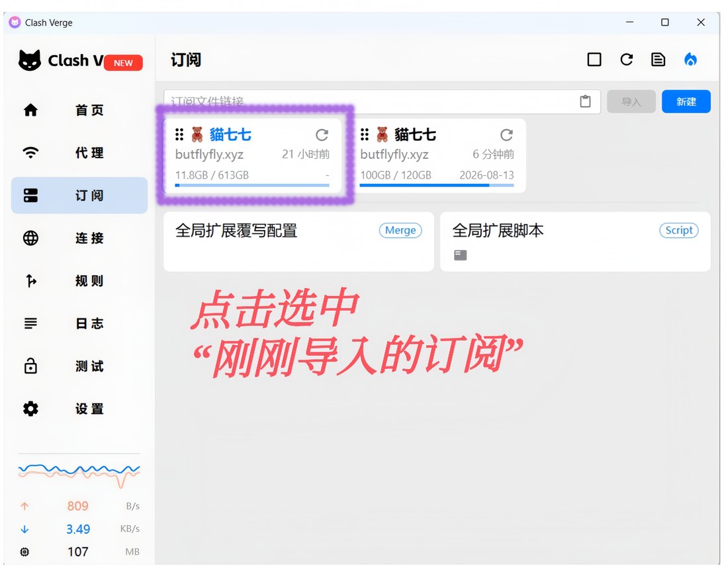Click the globe icon beside 连接
The height and width of the screenshot is (576, 728).
point(30,238)
